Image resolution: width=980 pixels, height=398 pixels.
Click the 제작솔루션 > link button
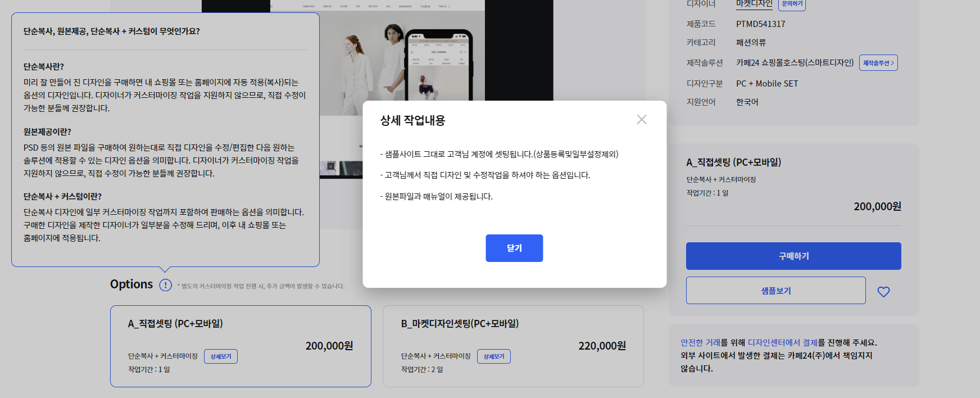(x=878, y=63)
